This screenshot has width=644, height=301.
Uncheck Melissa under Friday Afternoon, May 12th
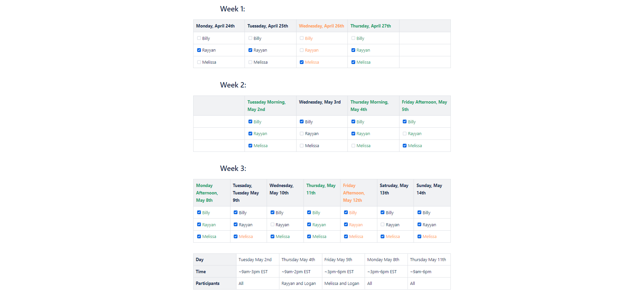[x=346, y=236]
